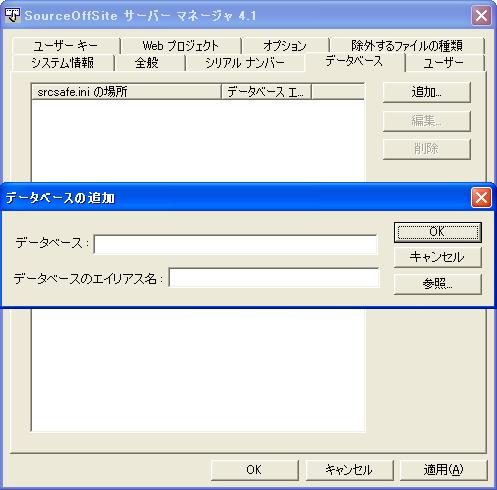
Task: Confirm the add database dialog with OK
Action: click(437, 232)
